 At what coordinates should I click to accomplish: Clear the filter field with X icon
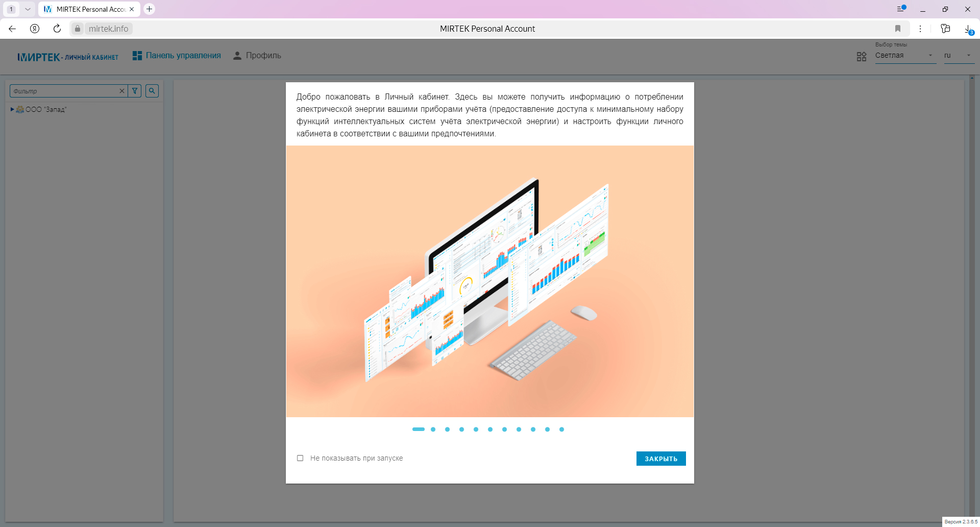click(x=122, y=91)
